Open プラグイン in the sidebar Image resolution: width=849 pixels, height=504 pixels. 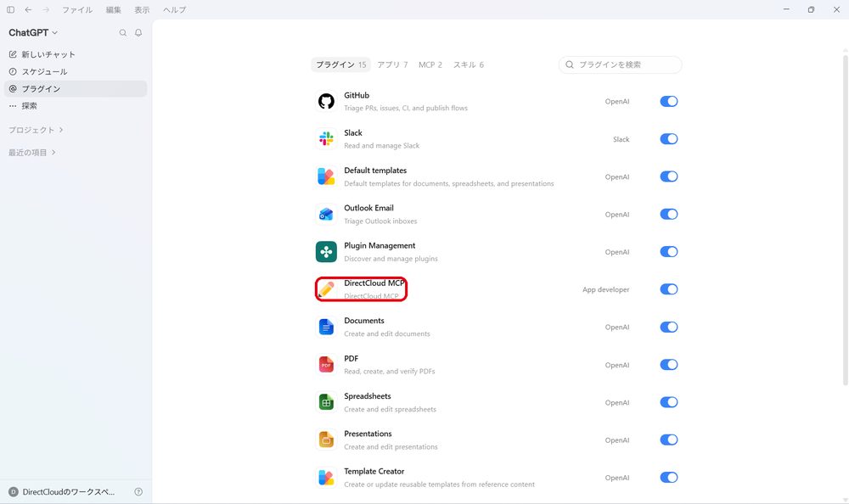(76, 89)
